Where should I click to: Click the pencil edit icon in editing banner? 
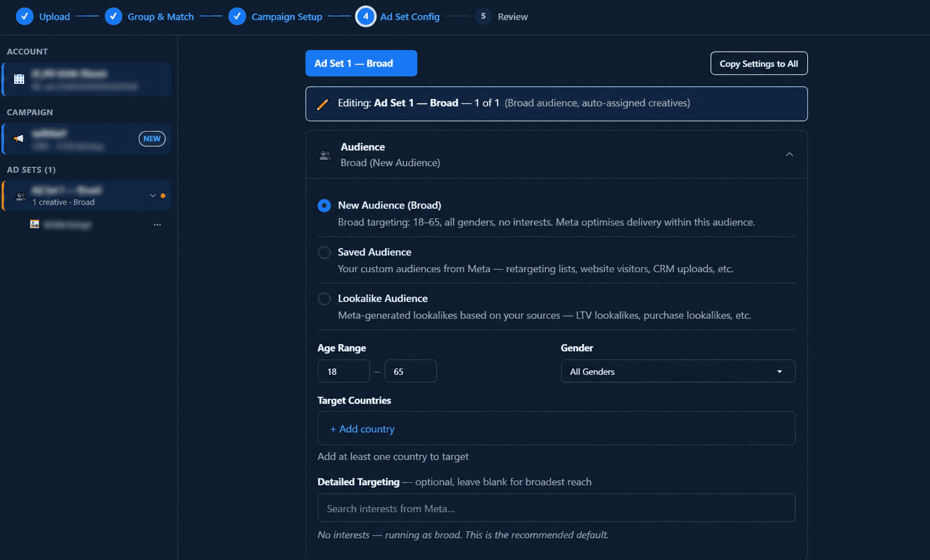(323, 104)
